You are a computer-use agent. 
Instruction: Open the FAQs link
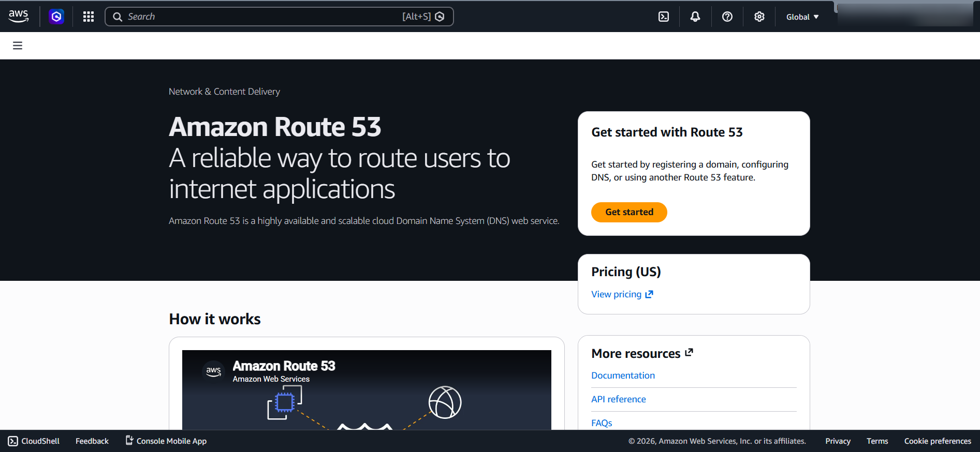coord(602,423)
